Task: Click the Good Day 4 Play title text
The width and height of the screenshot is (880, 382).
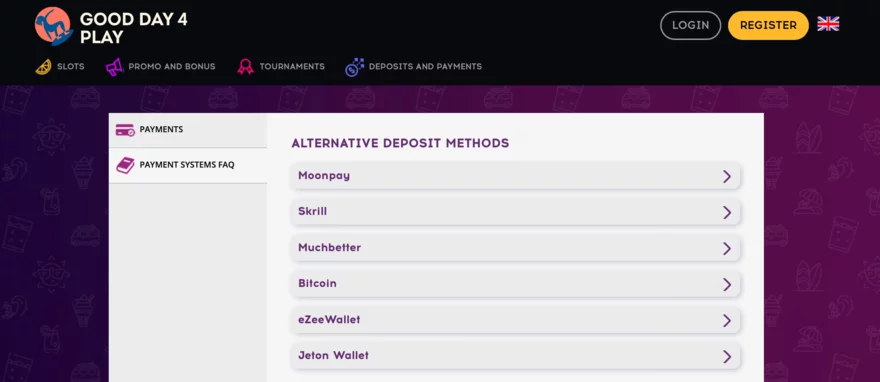Action: pos(134,28)
